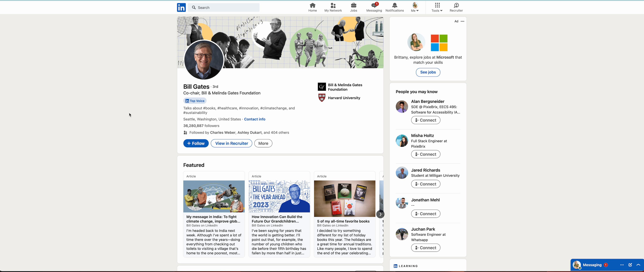Open the LinkedIn logo home link
The image size is (644, 272).
pyautogui.click(x=181, y=8)
